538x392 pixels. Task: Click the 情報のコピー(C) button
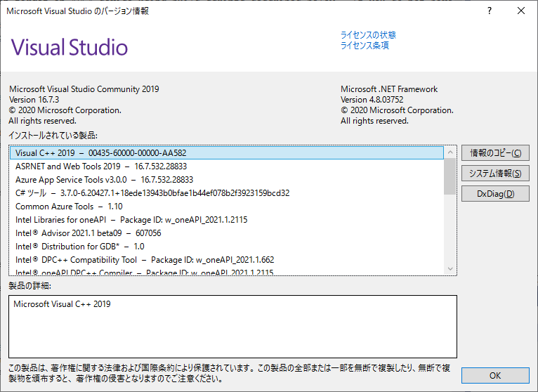495,153
